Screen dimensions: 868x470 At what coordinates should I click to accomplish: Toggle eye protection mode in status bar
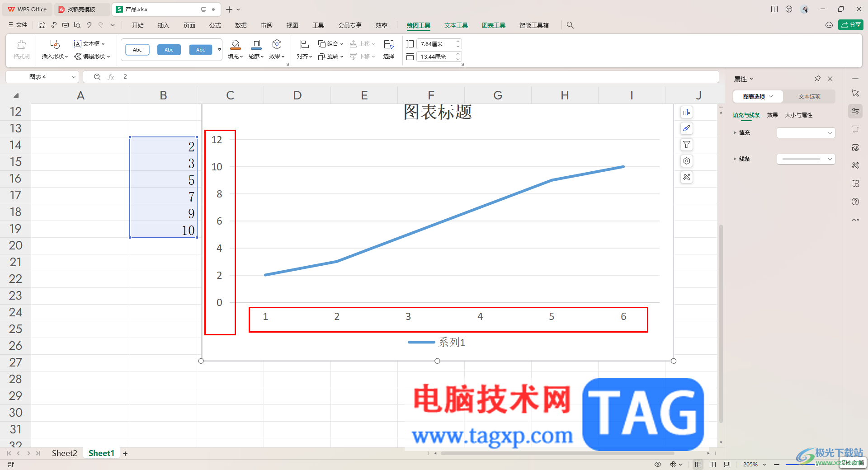point(658,465)
